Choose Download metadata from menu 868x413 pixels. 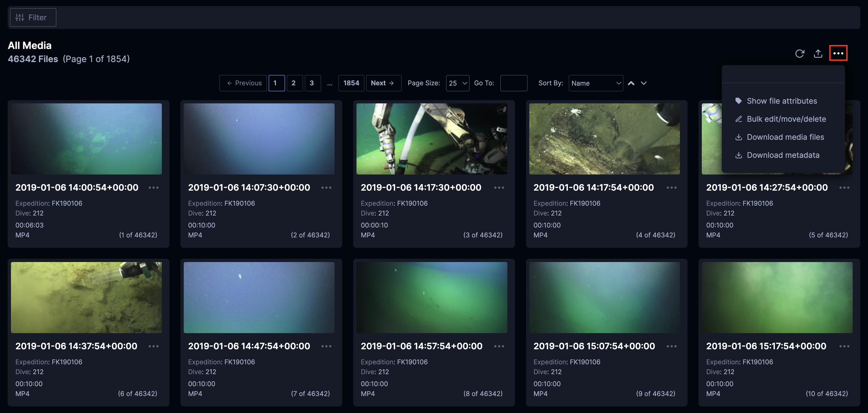pyautogui.click(x=783, y=155)
